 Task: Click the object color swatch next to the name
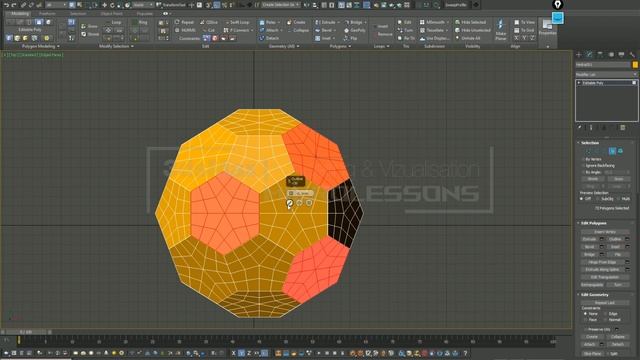pyautogui.click(x=635, y=65)
